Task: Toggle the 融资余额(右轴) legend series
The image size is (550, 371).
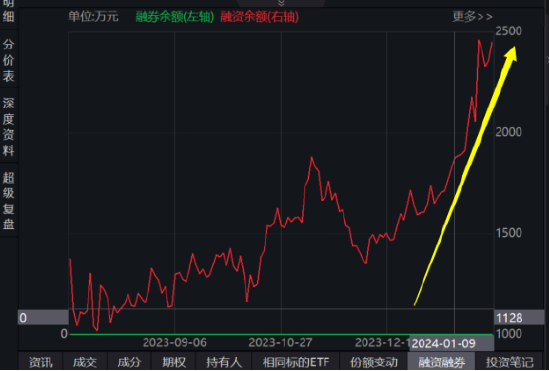Action: [260, 16]
